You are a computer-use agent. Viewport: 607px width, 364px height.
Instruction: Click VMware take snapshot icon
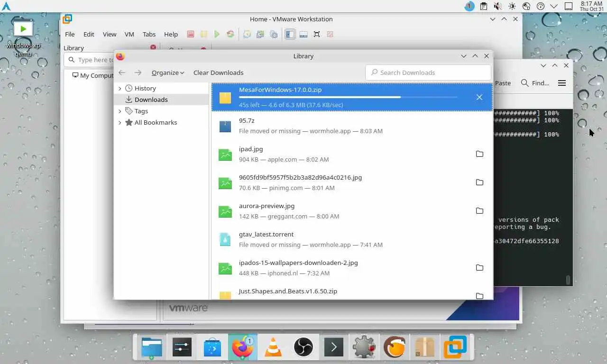tap(247, 34)
